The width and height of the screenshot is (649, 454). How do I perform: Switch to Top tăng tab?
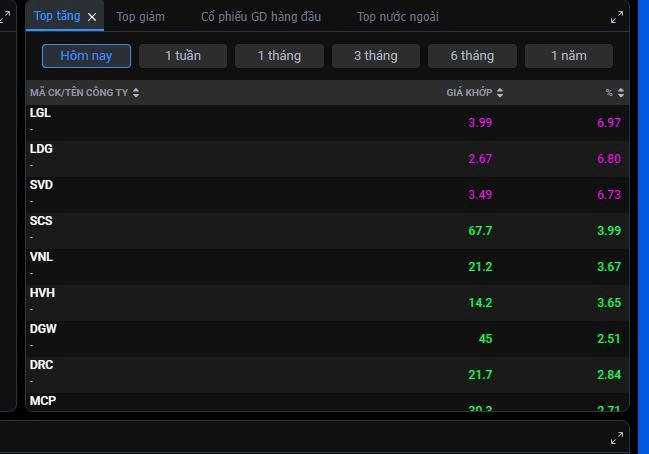(57, 16)
